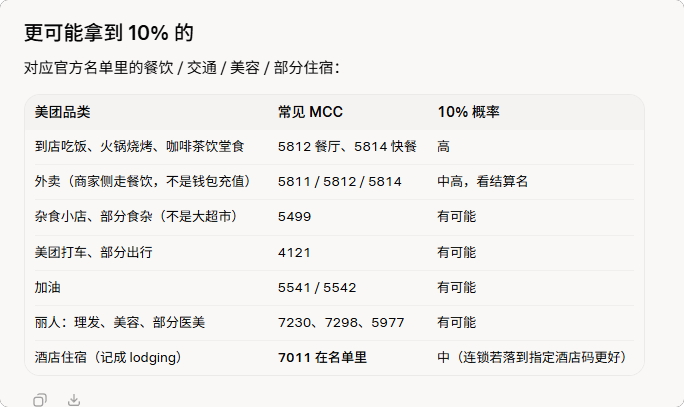This screenshot has width=684, height=407.
Task: Click the 美团打车、部分出行 cell
Action: [x=93, y=253]
